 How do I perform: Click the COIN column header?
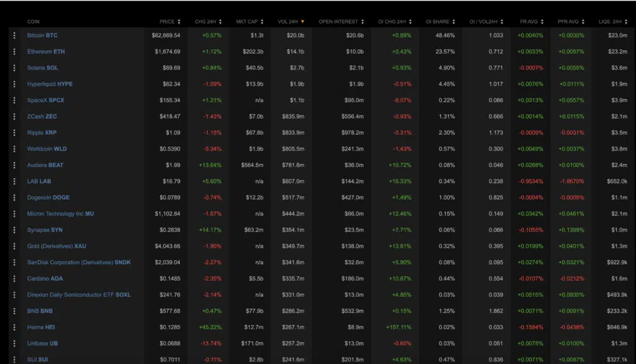(34, 22)
